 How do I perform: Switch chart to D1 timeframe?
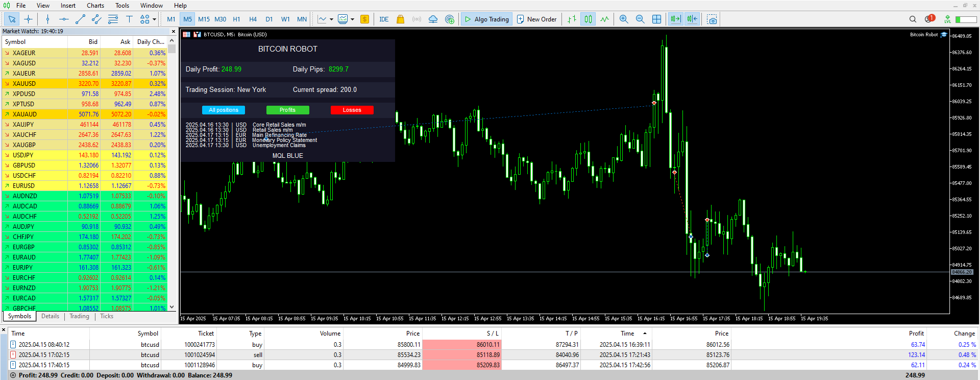(269, 19)
